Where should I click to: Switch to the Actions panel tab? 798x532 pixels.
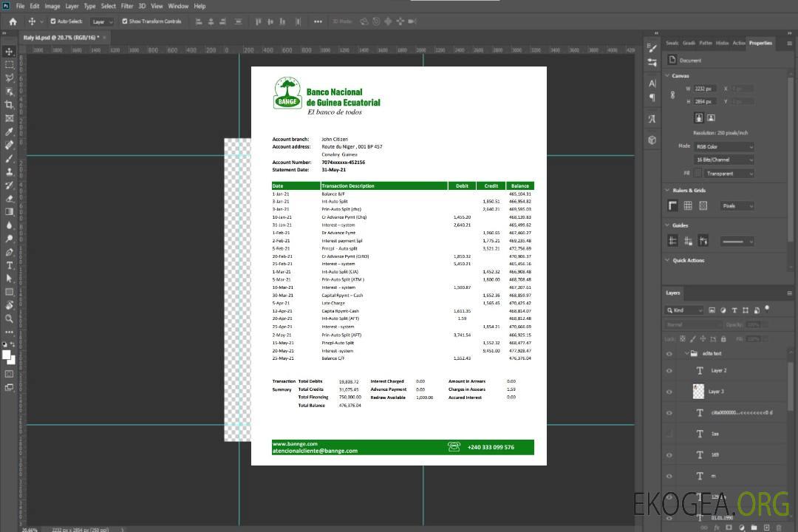point(738,44)
